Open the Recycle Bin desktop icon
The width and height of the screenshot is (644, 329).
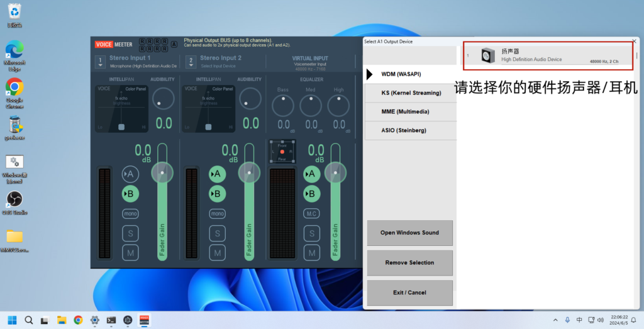(x=14, y=15)
